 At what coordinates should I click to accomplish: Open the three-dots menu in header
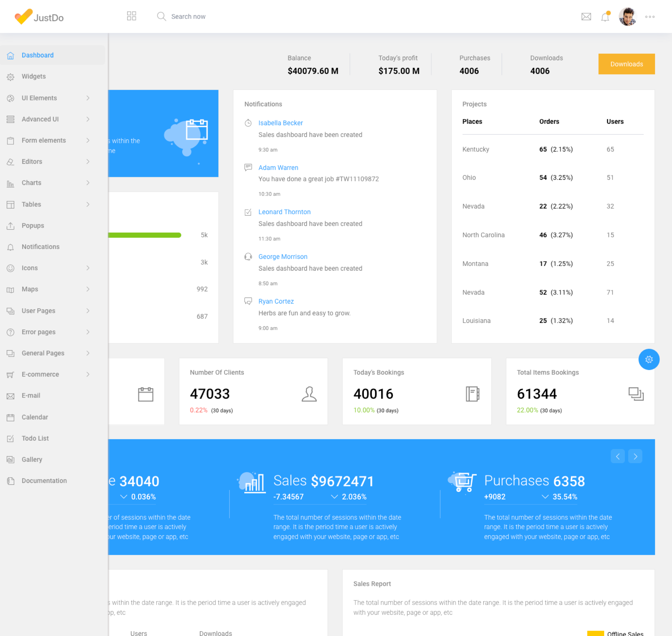650,17
